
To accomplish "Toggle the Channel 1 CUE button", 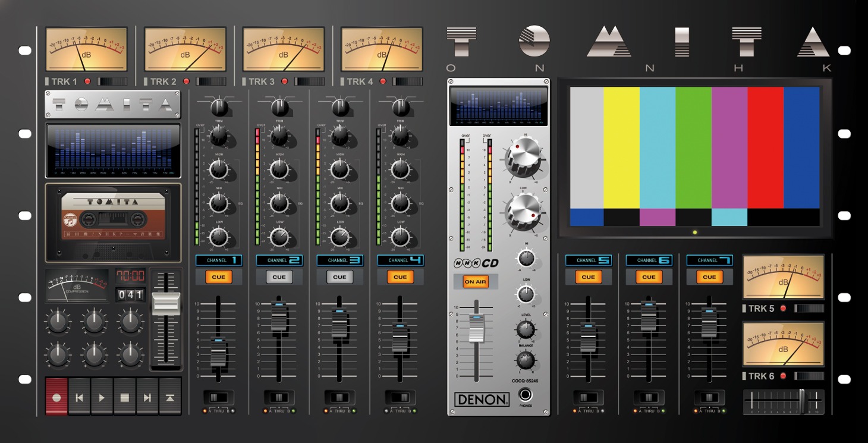I will point(219,277).
